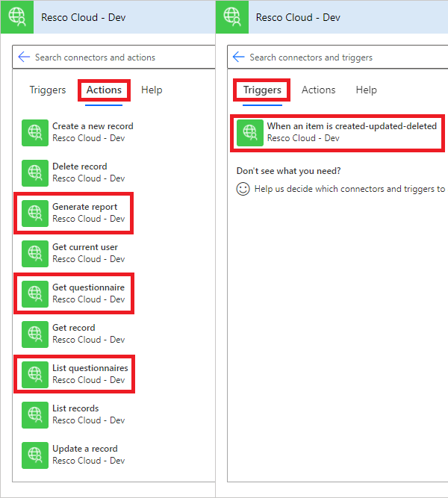448x498 pixels.
Task: Go back using right panel arrow
Action: coord(239,57)
